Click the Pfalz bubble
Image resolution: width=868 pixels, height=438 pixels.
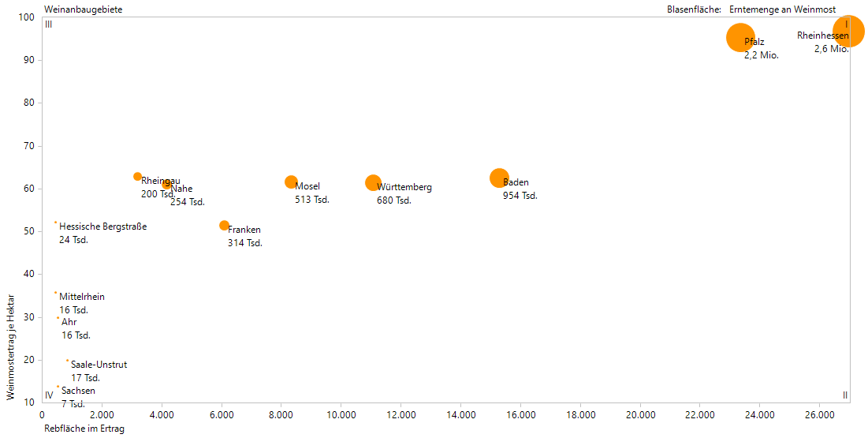click(x=739, y=37)
